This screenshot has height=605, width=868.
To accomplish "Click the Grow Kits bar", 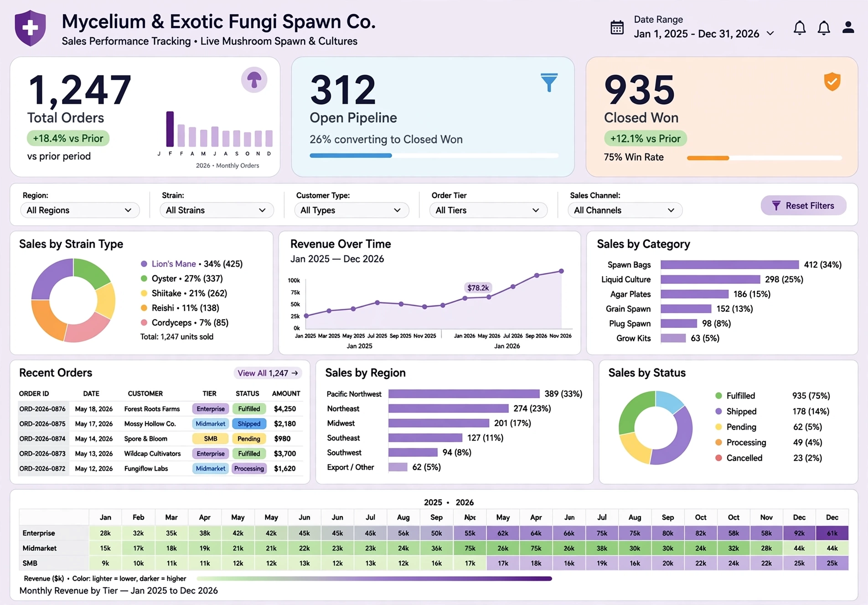I will [x=673, y=338].
